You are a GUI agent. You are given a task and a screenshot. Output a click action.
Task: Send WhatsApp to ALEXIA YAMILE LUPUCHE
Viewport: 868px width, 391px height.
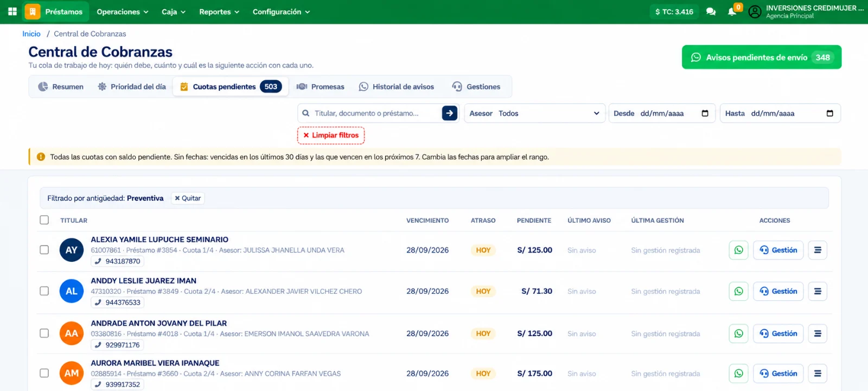[x=738, y=250]
